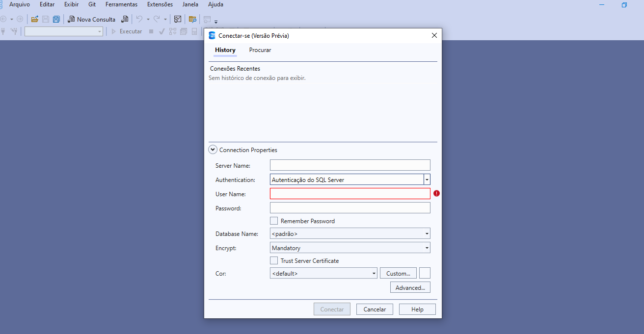Click the Custom... color button
This screenshot has height=334, width=644.
(398, 273)
